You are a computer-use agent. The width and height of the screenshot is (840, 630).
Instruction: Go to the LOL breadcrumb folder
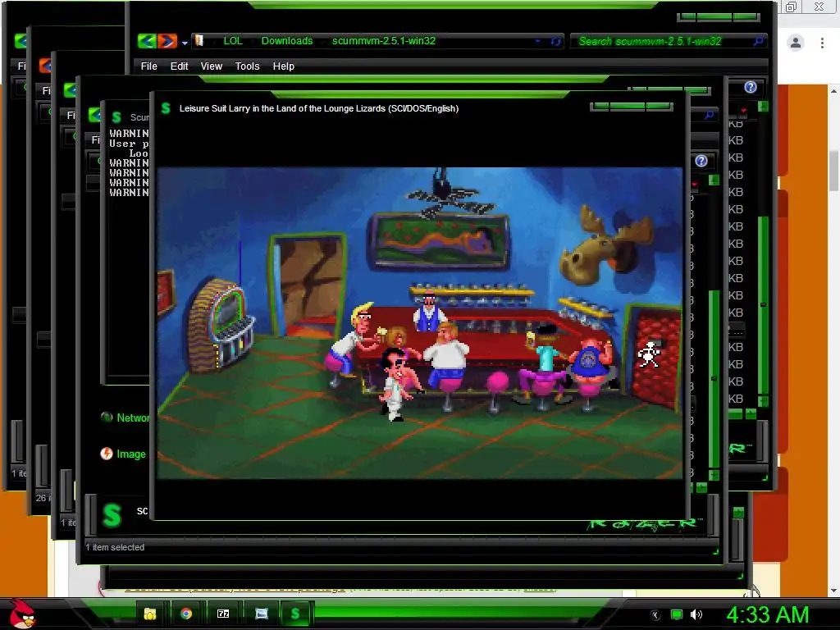(232, 41)
